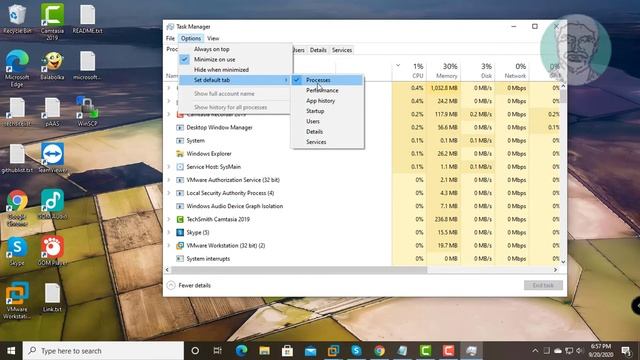Select VMware Workstation desktop shortcut
Viewport: 640px width, 360px height.
click(x=17, y=300)
